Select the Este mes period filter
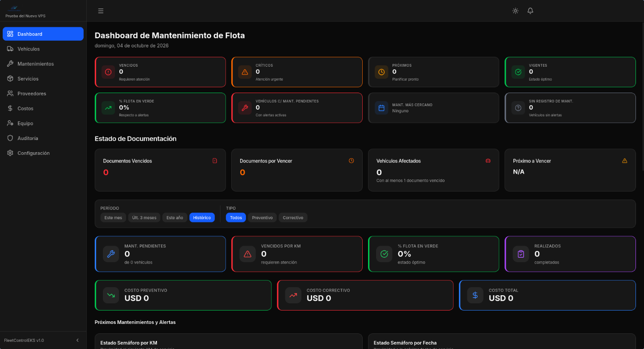The width and height of the screenshot is (644, 349). [113, 217]
